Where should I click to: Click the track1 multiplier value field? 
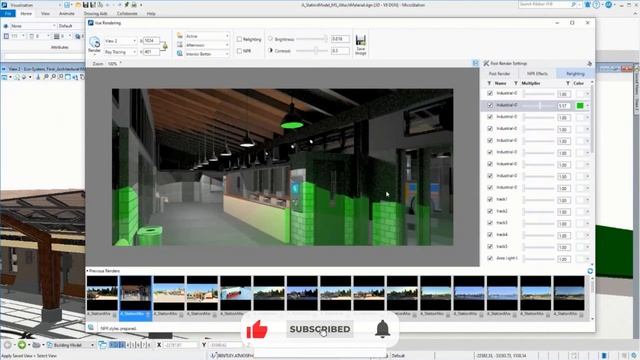coord(564,200)
